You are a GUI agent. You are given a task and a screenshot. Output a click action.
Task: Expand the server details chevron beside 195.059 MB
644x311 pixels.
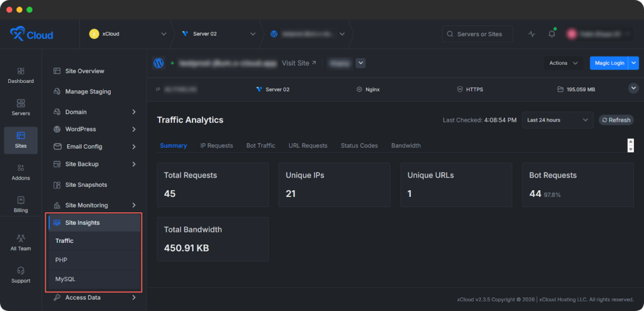tap(633, 89)
